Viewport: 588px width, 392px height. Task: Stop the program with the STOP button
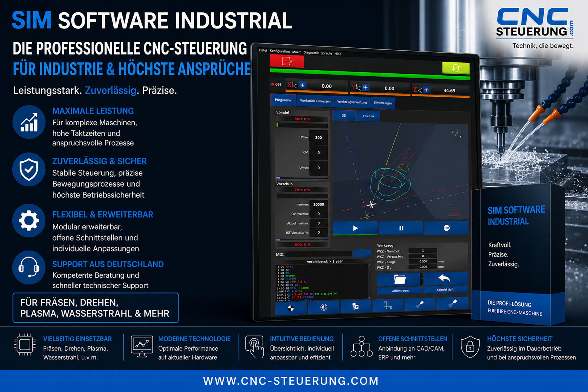pos(447,228)
